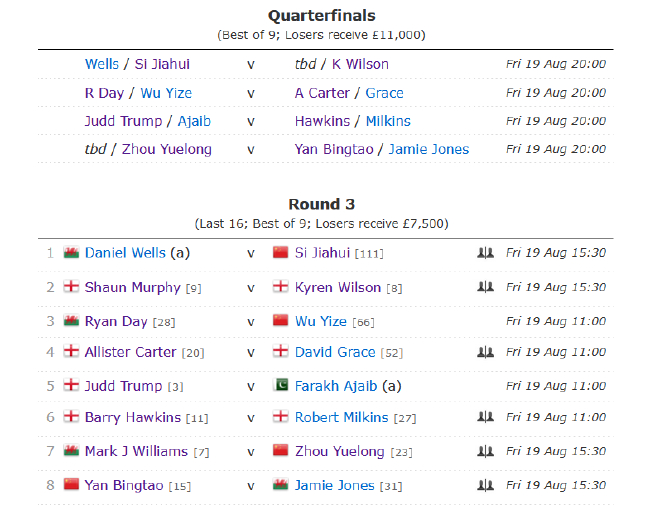Image resolution: width=650 pixels, height=505 pixels.
Task: Open Si Jiahui link in Quarterfinals
Action: point(162,64)
